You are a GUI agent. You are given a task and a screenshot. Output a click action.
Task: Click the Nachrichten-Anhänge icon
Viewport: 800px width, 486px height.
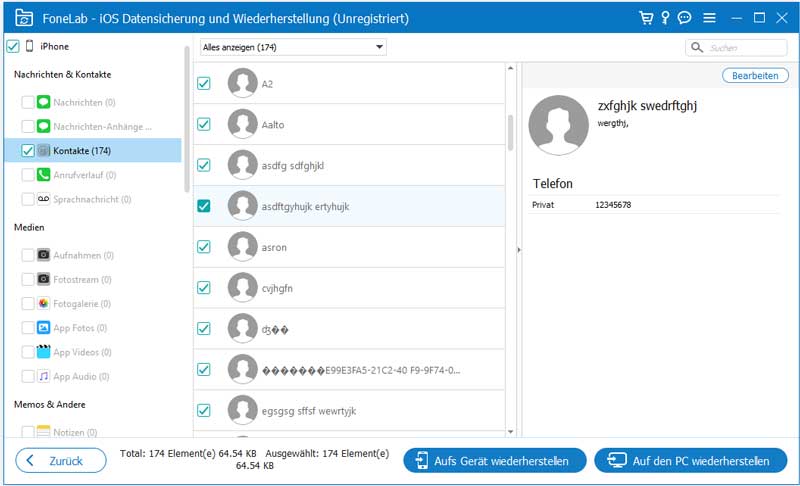coord(43,126)
